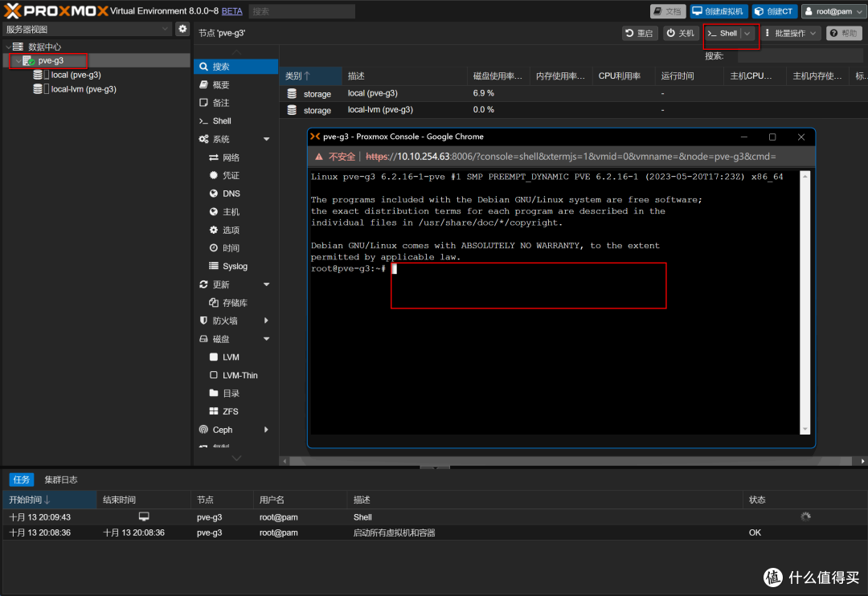Click the 创建CT button
The height and width of the screenshot is (596, 868).
[x=774, y=11]
